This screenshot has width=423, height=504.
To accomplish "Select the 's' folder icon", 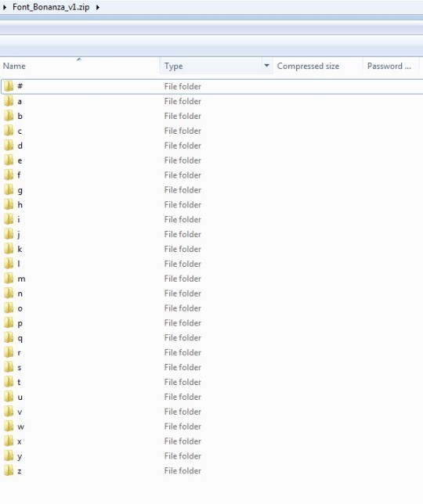I will coord(9,367).
